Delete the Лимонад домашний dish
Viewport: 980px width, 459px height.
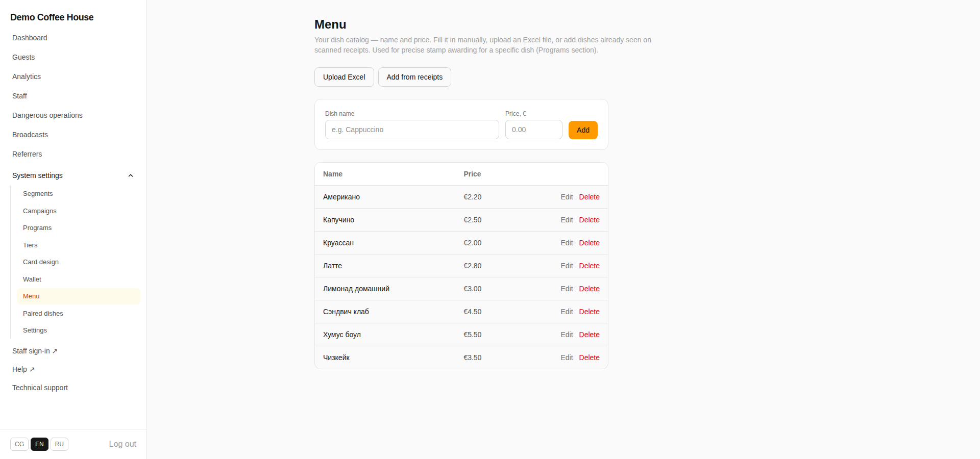(x=589, y=289)
